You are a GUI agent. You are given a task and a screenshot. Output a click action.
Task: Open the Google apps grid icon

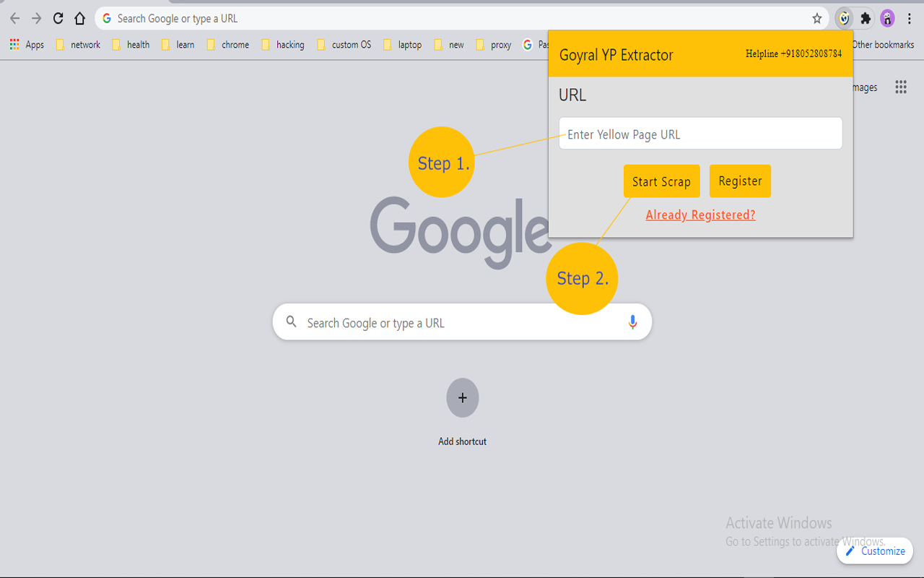coord(901,87)
